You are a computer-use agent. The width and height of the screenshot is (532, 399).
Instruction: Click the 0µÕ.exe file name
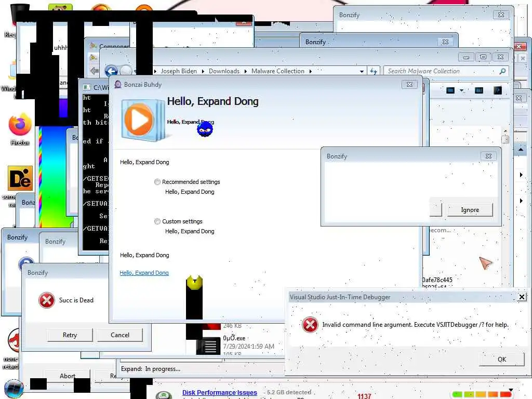point(234,338)
